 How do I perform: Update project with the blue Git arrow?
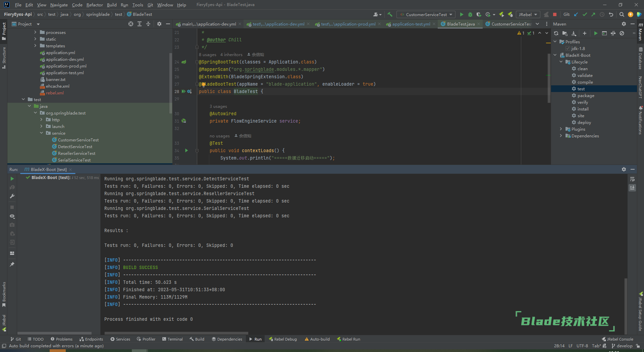click(576, 14)
